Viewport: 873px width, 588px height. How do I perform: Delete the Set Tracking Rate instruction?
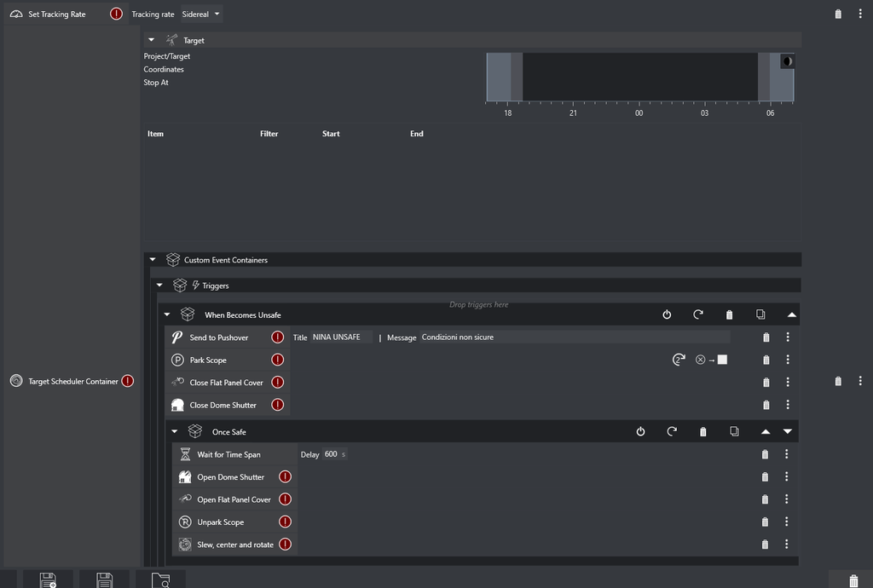(x=838, y=14)
